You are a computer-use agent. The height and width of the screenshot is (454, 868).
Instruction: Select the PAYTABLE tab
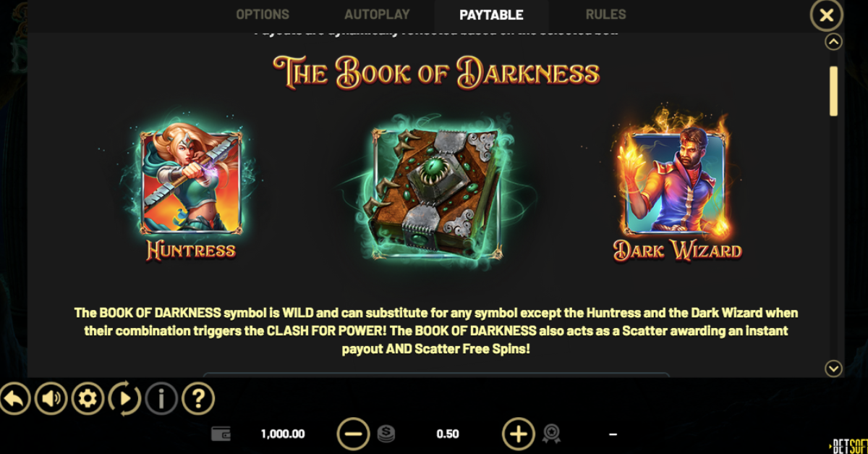pos(492,15)
